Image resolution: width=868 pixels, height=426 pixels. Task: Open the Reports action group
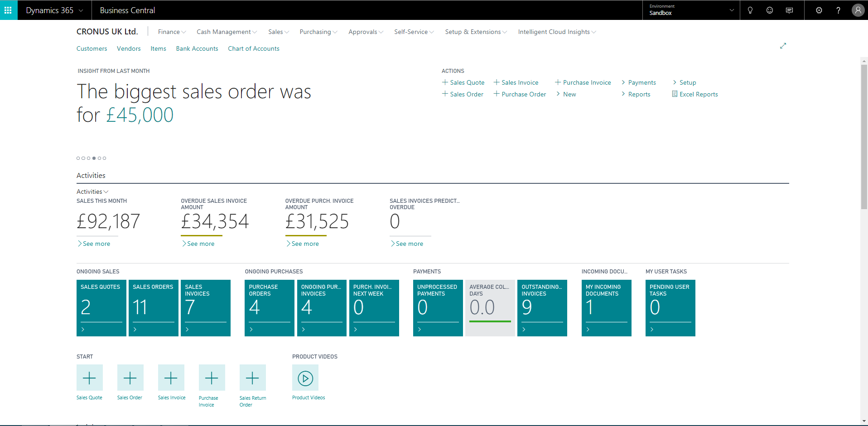tap(636, 94)
